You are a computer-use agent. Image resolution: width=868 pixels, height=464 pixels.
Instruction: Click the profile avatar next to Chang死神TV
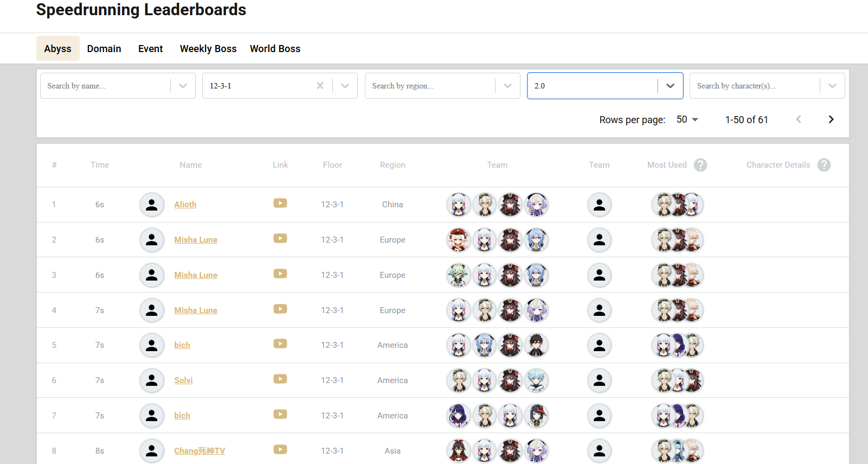click(x=152, y=450)
